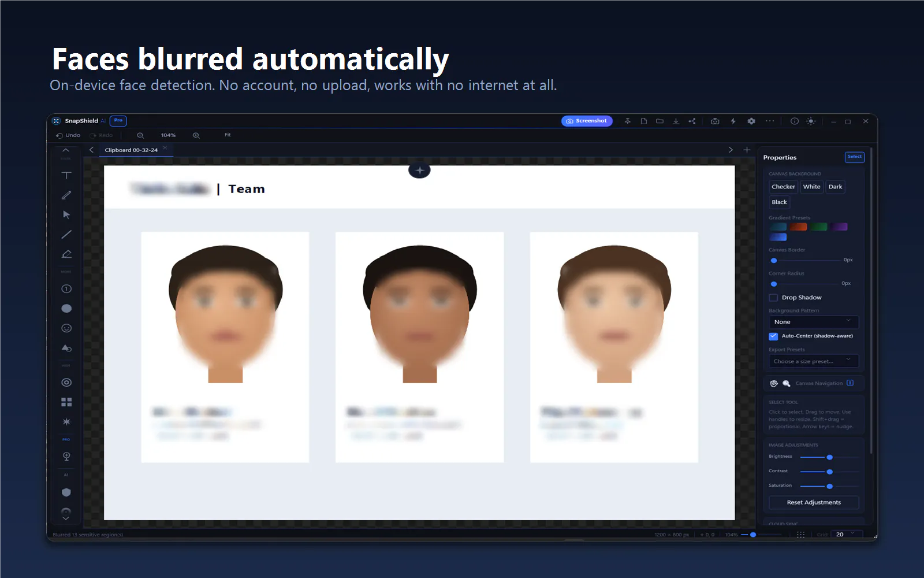Image resolution: width=924 pixels, height=578 pixels.
Task: Click the dotted grid icon in the status bar
Action: coord(800,535)
